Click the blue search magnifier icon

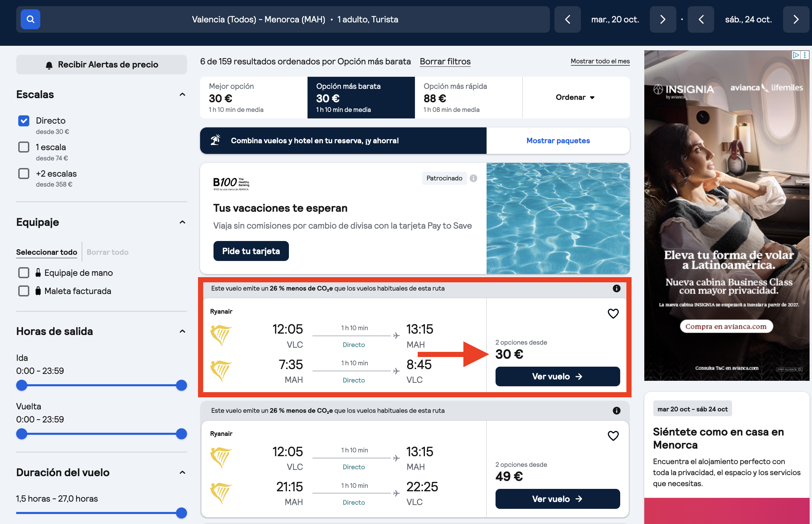(30, 19)
